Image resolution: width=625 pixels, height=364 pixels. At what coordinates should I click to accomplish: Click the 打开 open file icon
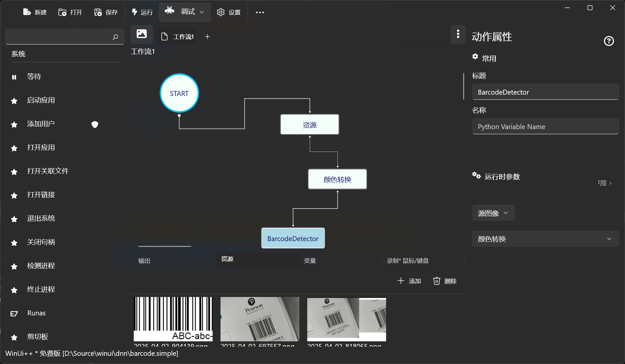pyautogui.click(x=62, y=12)
